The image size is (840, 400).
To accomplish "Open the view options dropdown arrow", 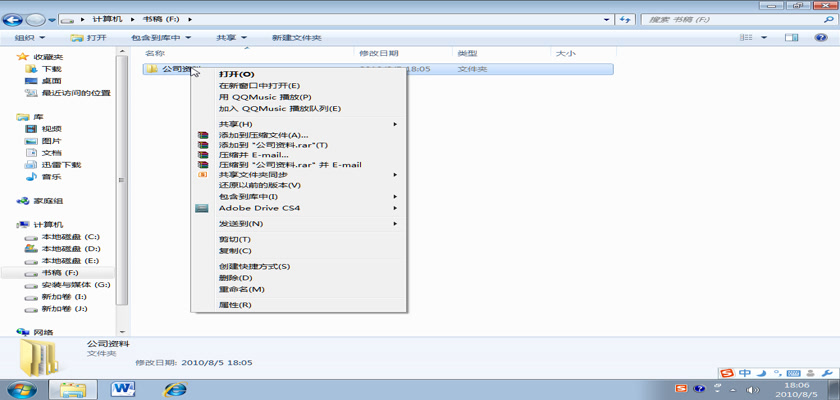I will pyautogui.click(x=763, y=38).
